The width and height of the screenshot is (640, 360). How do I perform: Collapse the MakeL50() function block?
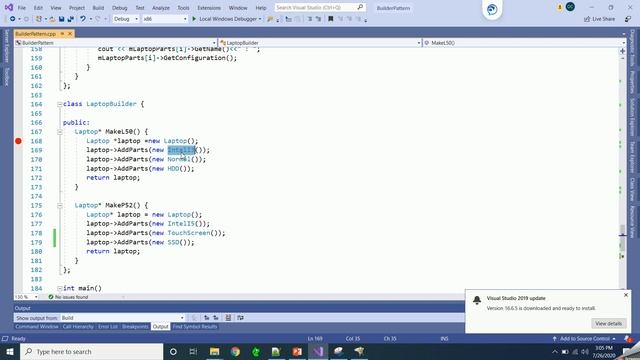60,132
